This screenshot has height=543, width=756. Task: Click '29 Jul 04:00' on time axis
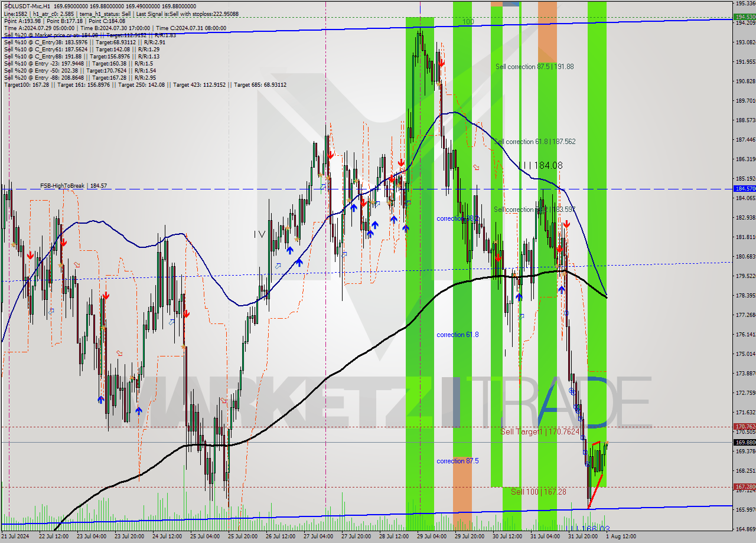coord(431,537)
